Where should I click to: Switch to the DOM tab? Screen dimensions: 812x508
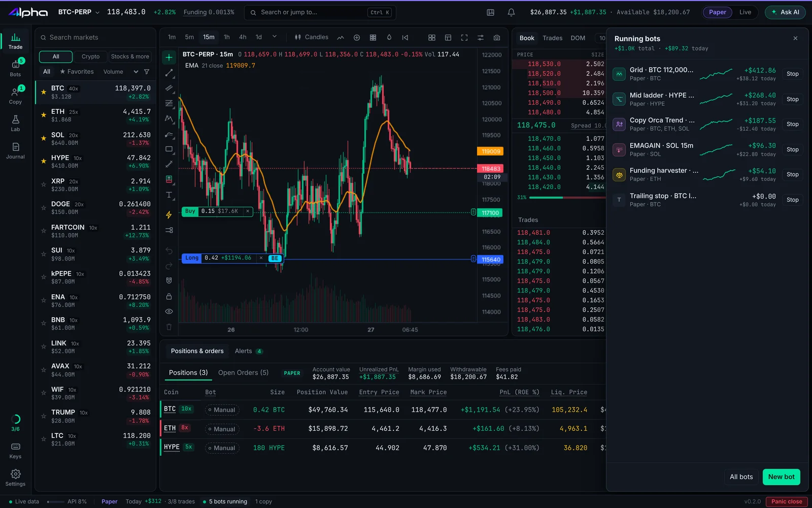pos(578,38)
